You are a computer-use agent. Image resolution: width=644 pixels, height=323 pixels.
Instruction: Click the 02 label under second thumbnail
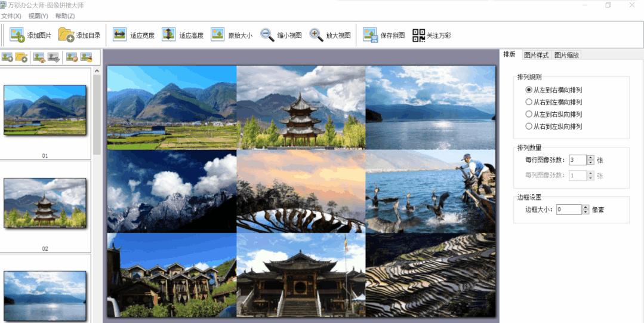pyautogui.click(x=45, y=248)
